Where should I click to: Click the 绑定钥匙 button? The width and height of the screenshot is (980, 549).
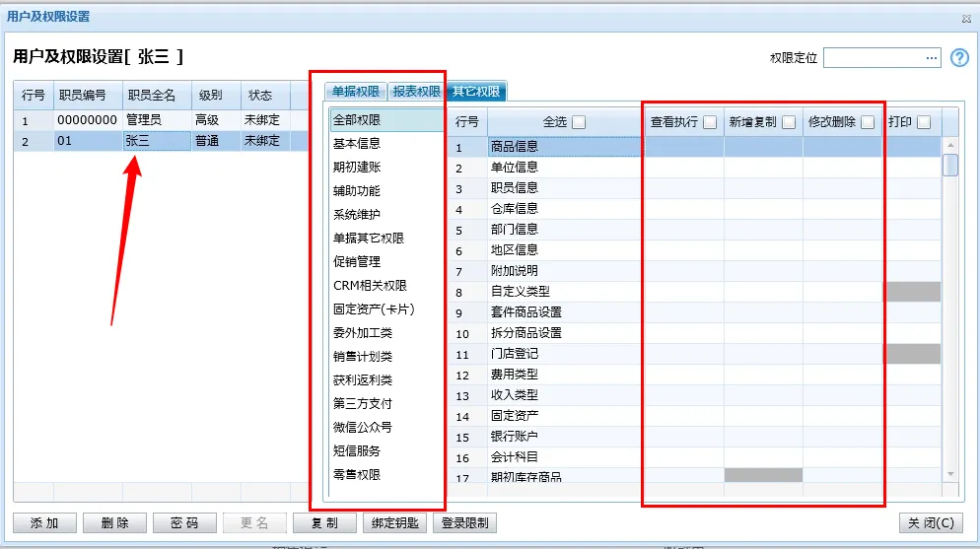[394, 522]
